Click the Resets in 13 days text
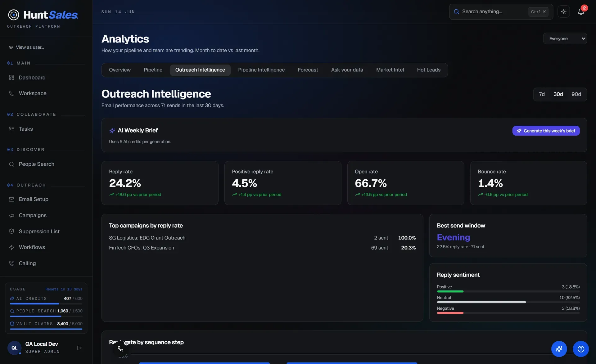 pyautogui.click(x=64, y=289)
